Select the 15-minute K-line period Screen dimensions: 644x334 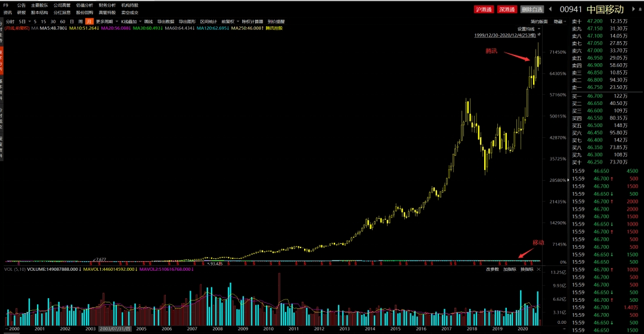pyautogui.click(x=44, y=21)
